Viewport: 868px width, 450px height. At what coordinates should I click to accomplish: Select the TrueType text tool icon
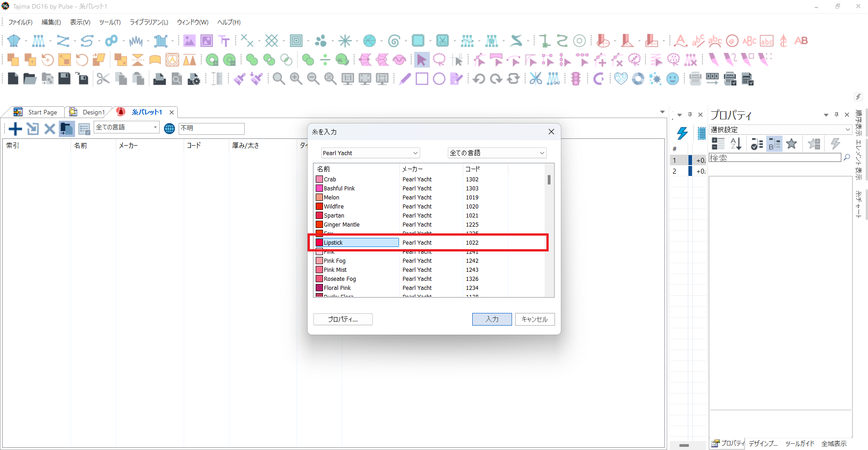(x=224, y=41)
